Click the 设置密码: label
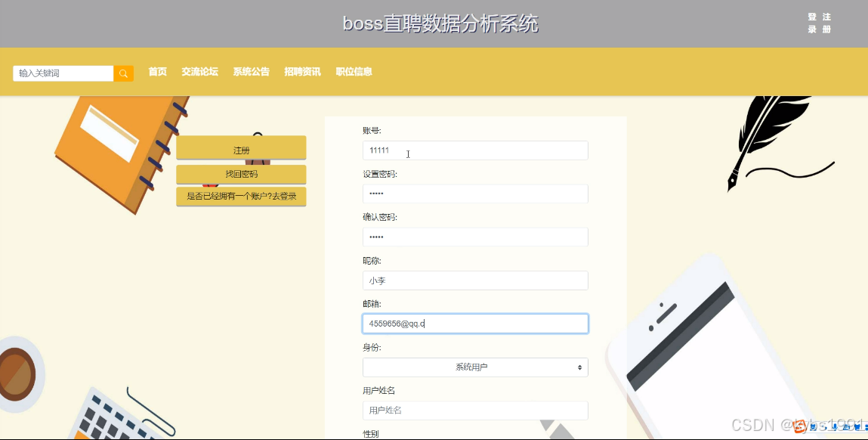Image resolution: width=868 pixels, height=440 pixels. (x=380, y=174)
